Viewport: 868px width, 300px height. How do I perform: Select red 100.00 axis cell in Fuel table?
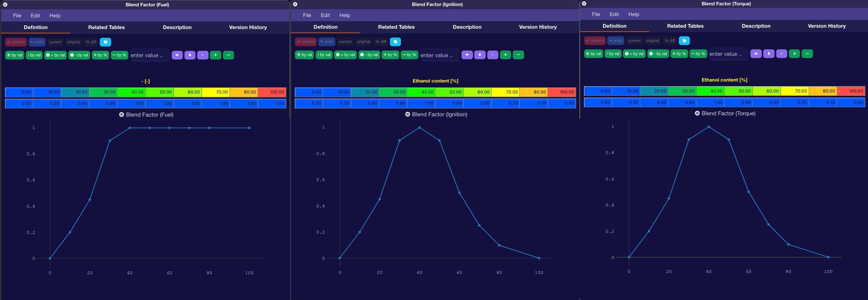[x=272, y=92]
